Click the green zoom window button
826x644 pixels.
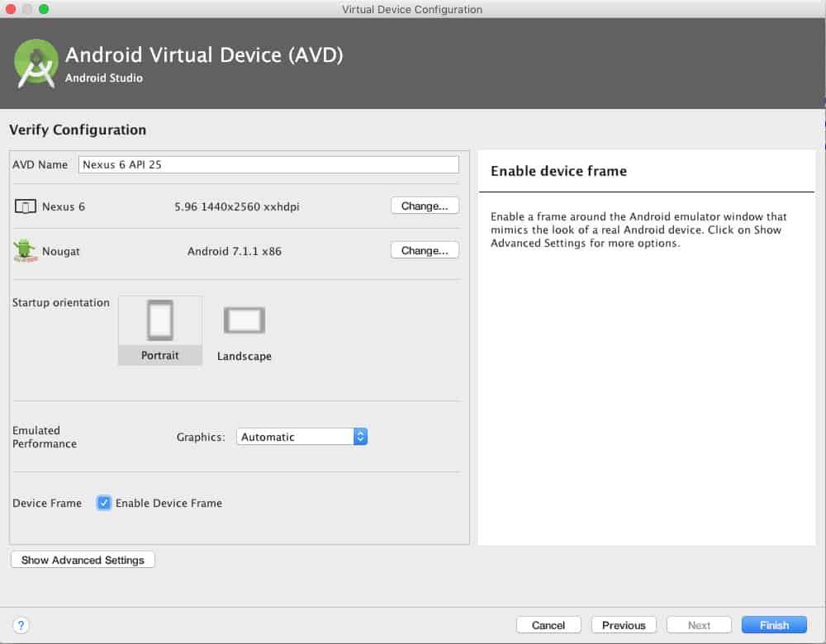pos(44,8)
